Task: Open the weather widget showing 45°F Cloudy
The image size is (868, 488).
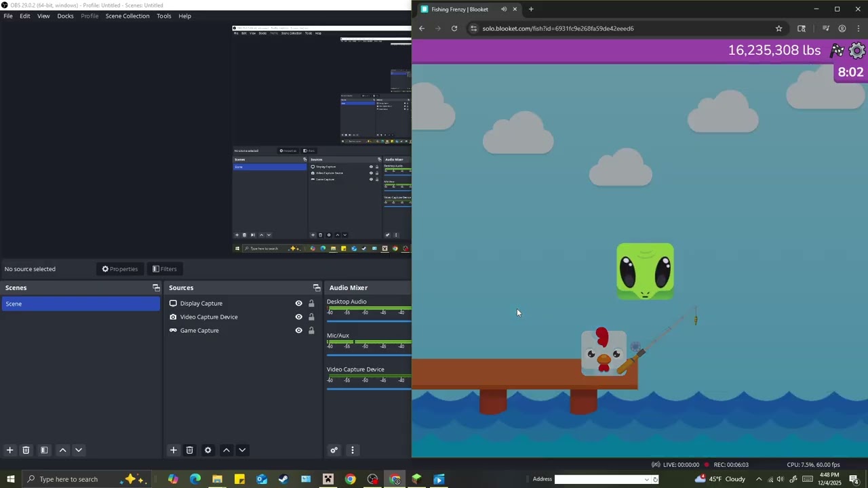Action: [720, 479]
